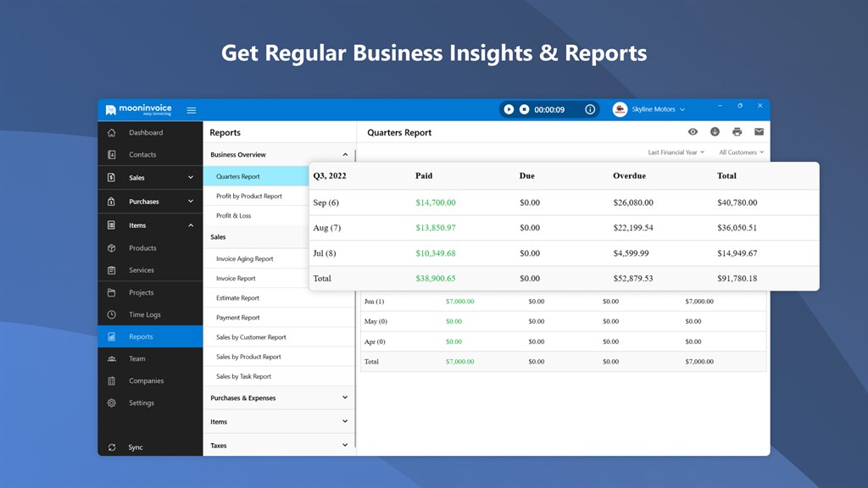868x488 pixels.
Task: Open Time Logs in sidebar
Action: coord(150,314)
